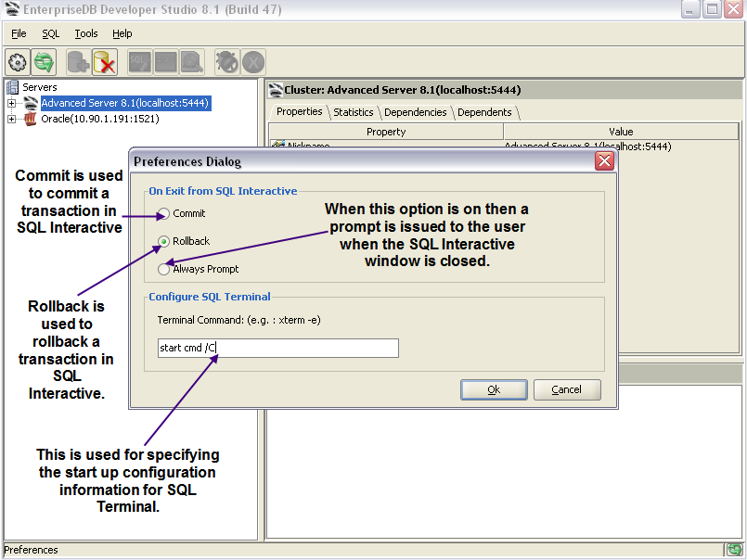Switch to the Properties tab
Screen dimensions: 747x560
pyautogui.click(x=299, y=112)
